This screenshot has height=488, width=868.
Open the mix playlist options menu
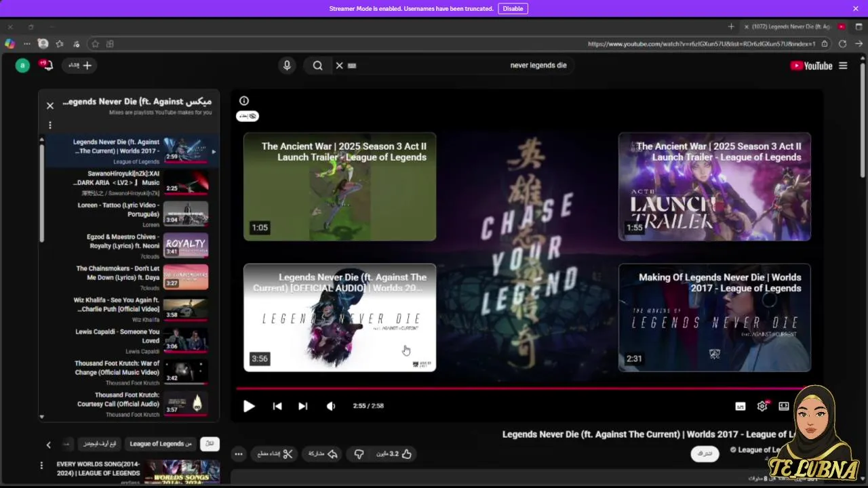[50, 125]
